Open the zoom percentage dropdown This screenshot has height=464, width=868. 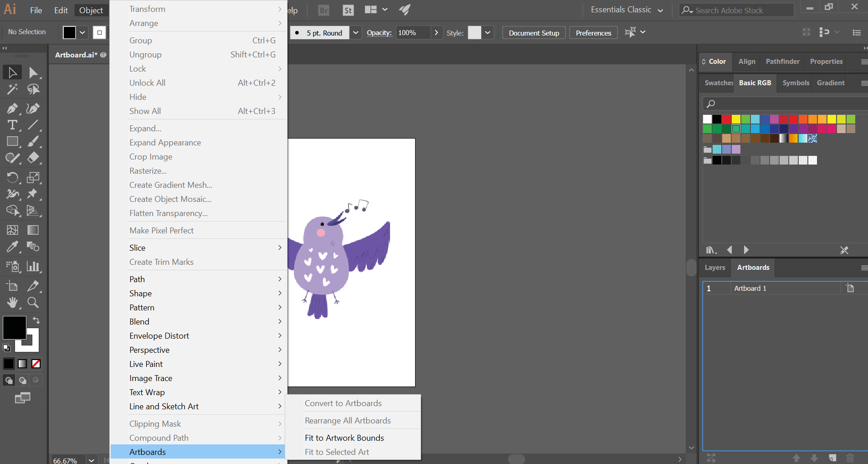[x=91, y=459]
